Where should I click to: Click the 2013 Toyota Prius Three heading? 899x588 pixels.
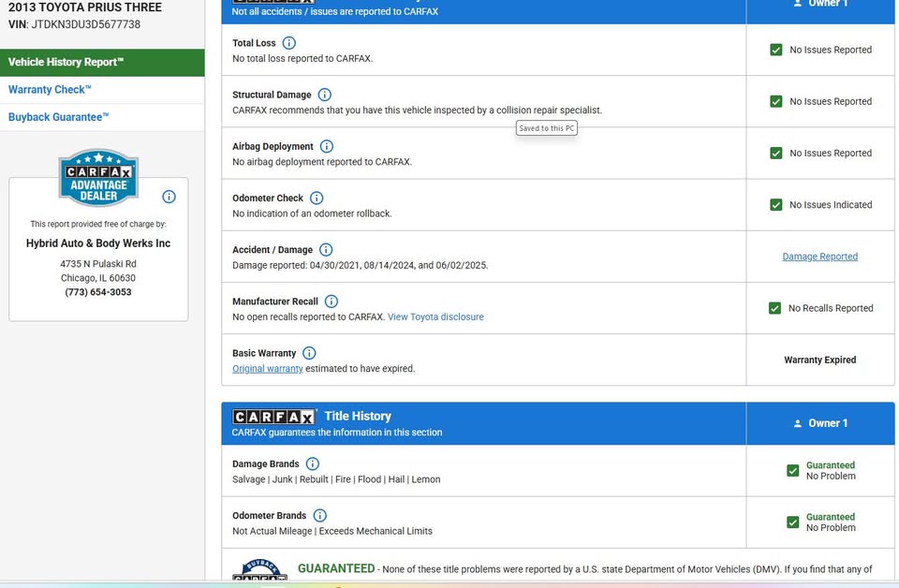pos(85,7)
